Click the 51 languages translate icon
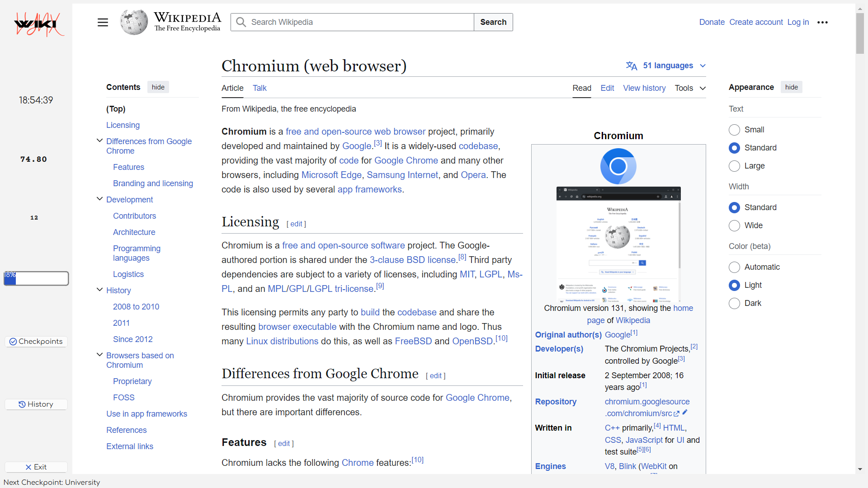This screenshot has height=488, width=868. (x=631, y=66)
